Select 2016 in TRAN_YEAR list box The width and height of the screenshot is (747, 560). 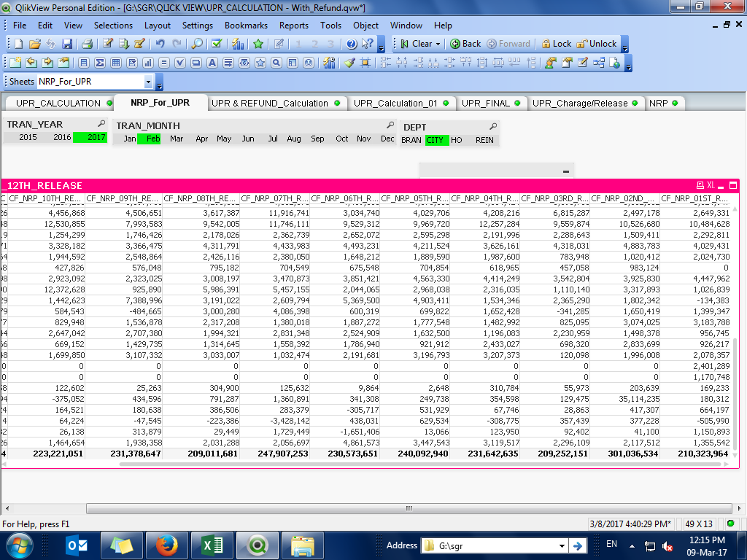[x=62, y=137]
